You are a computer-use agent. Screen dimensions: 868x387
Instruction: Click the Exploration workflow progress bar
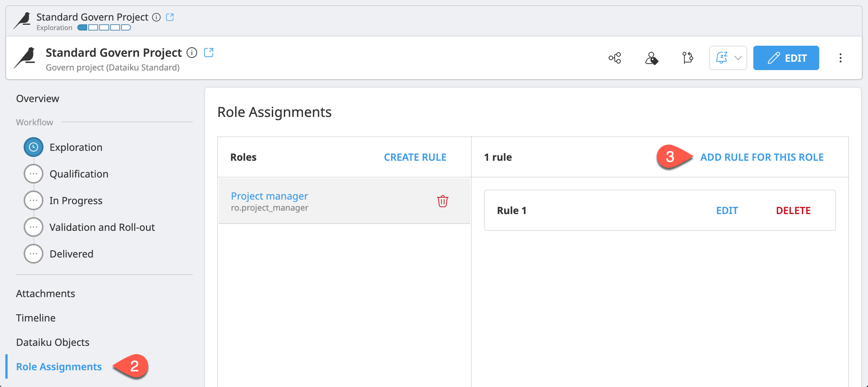104,27
